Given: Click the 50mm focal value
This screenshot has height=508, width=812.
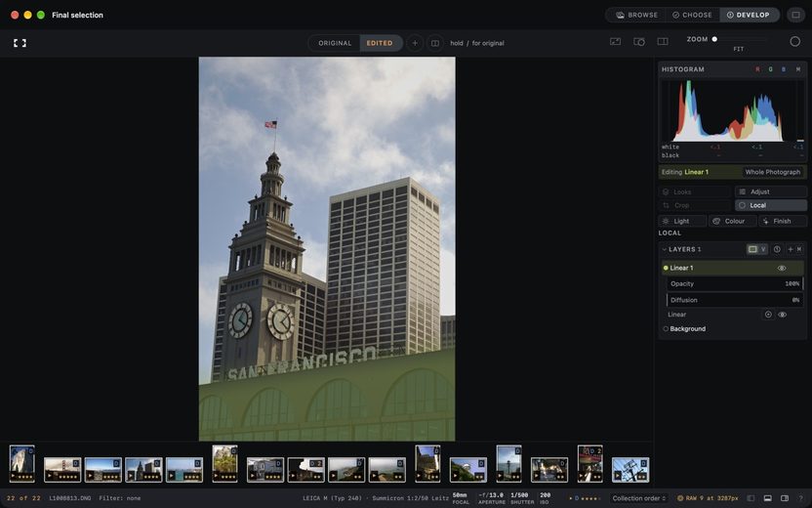Looking at the screenshot, I should 460,495.
